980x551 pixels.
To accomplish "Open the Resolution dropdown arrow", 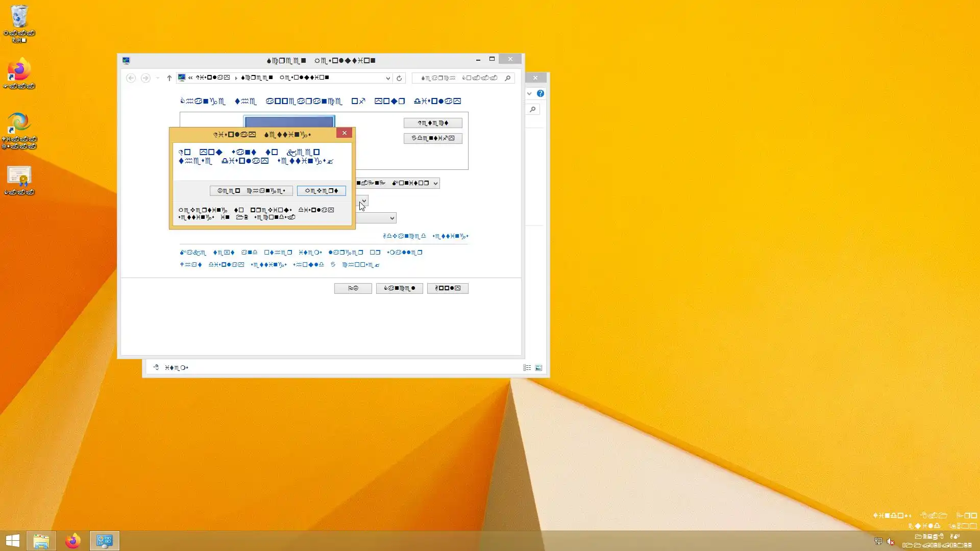I will (364, 200).
